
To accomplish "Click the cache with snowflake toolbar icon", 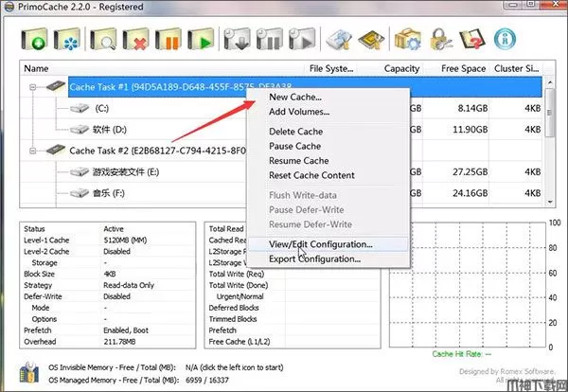I will tap(67, 39).
